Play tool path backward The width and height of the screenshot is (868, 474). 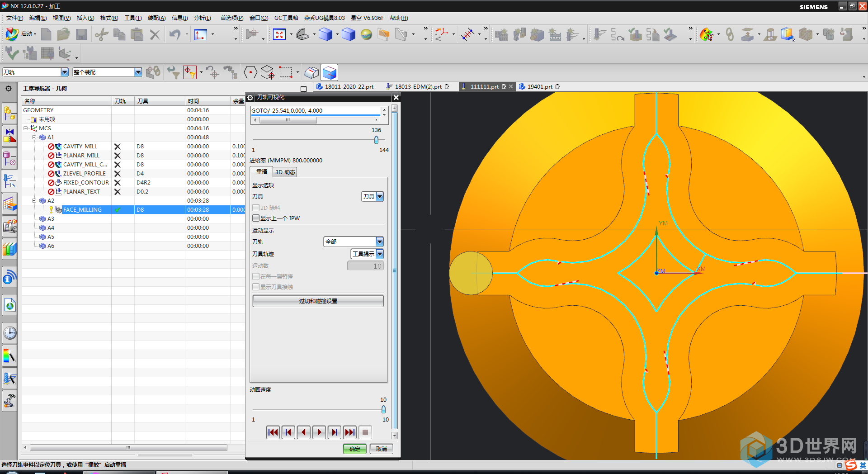click(x=304, y=432)
